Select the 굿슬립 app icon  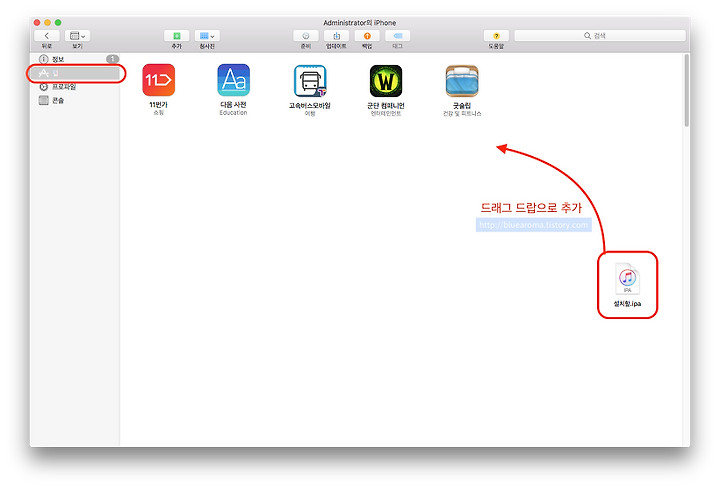tap(462, 81)
